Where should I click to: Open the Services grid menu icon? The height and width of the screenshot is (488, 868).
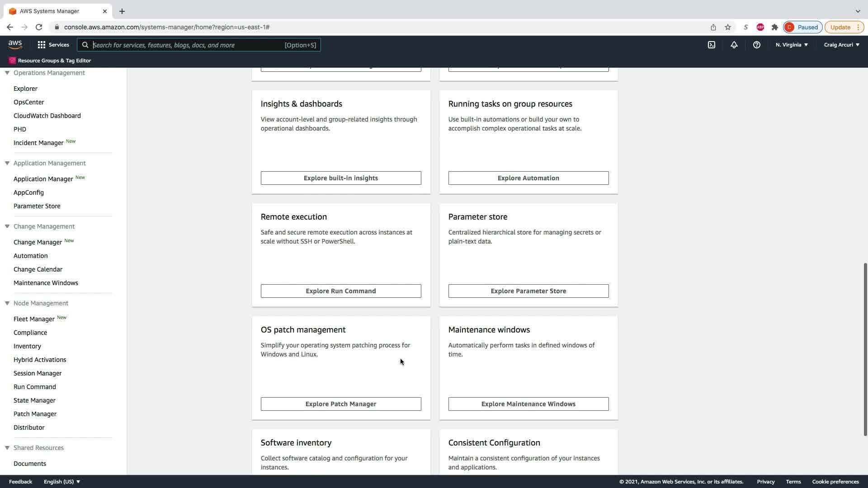coord(42,45)
